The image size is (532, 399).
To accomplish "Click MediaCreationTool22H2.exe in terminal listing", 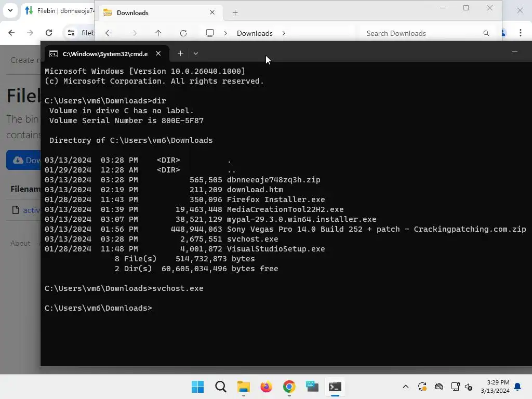I will tap(285, 209).
